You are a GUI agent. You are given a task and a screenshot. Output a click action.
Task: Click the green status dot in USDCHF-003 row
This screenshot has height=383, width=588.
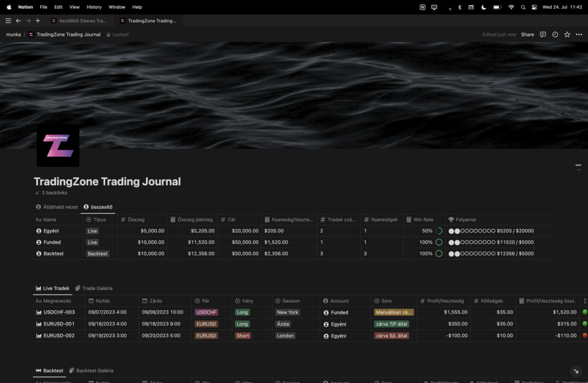pyautogui.click(x=584, y=312)
